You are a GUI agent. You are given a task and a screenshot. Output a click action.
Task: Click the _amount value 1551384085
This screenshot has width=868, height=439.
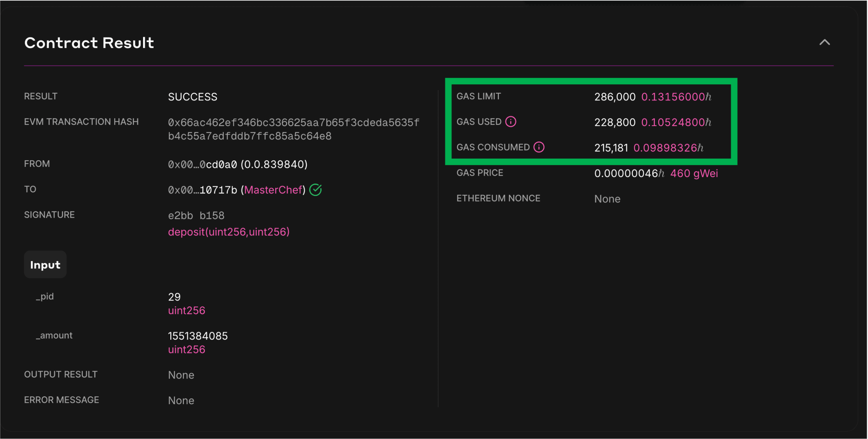[x=198, y=336]
